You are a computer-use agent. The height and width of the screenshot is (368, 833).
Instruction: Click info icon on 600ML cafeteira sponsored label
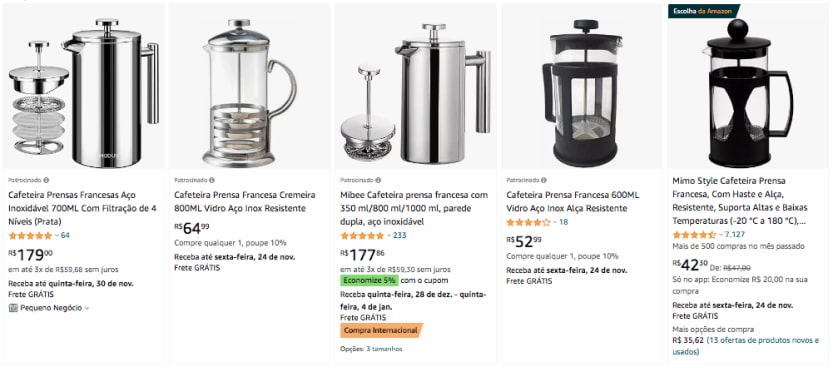click(x=544, y=180)
